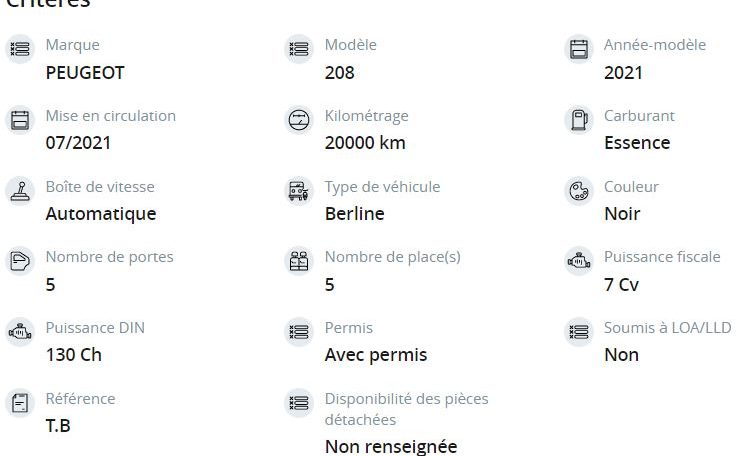Select the paint palette icon for Couleur
The width and height of the screenshot is (753, 456).
click(x=579, y=191)
